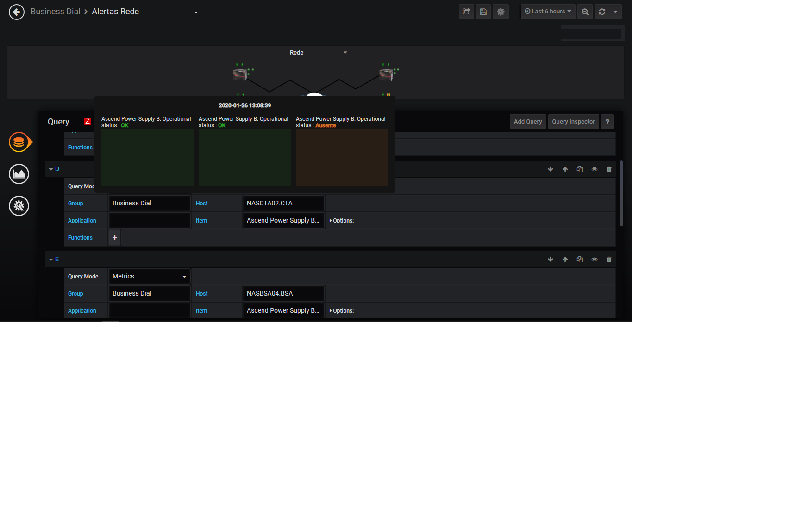Open Alertas Rede dashboard dropdown caret
The image size is (789, 532).
pyautogui.click(x=196, y=13)
